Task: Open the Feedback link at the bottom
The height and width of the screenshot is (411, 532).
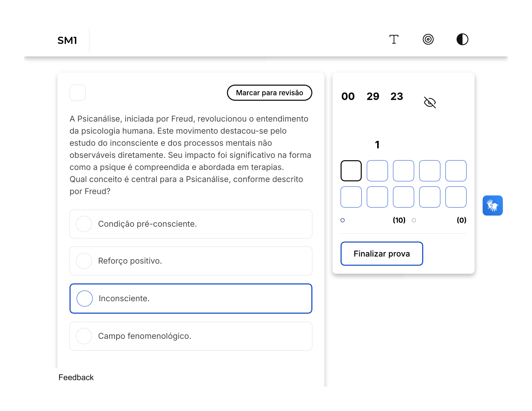Action: point(76,377)
